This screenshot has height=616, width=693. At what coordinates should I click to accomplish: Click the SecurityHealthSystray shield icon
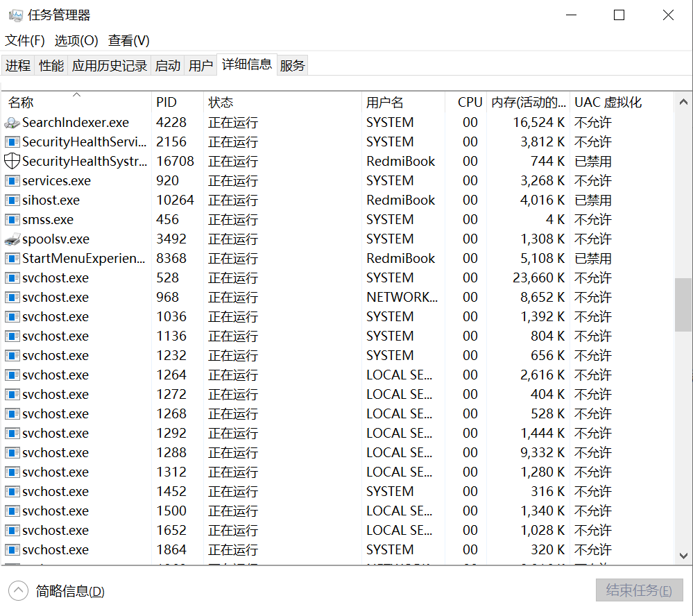point(12,161)
